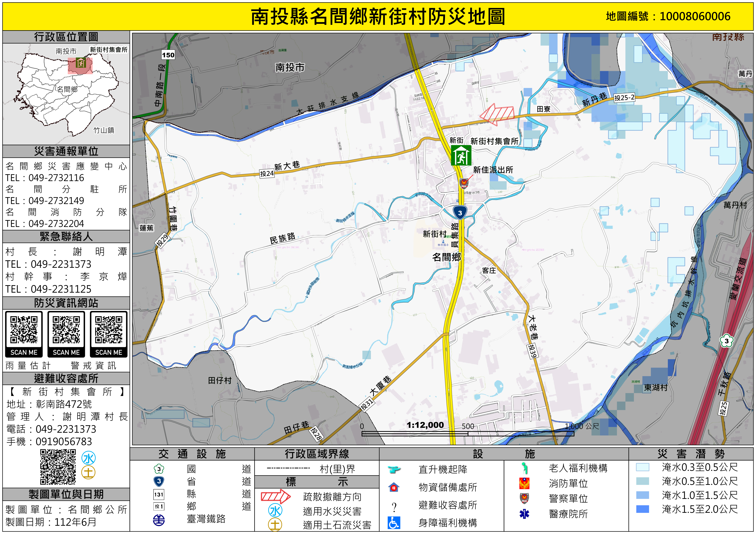Click the Taiwan Railway legend symbol
Screen dimensions: 756x534
[159, 520]
